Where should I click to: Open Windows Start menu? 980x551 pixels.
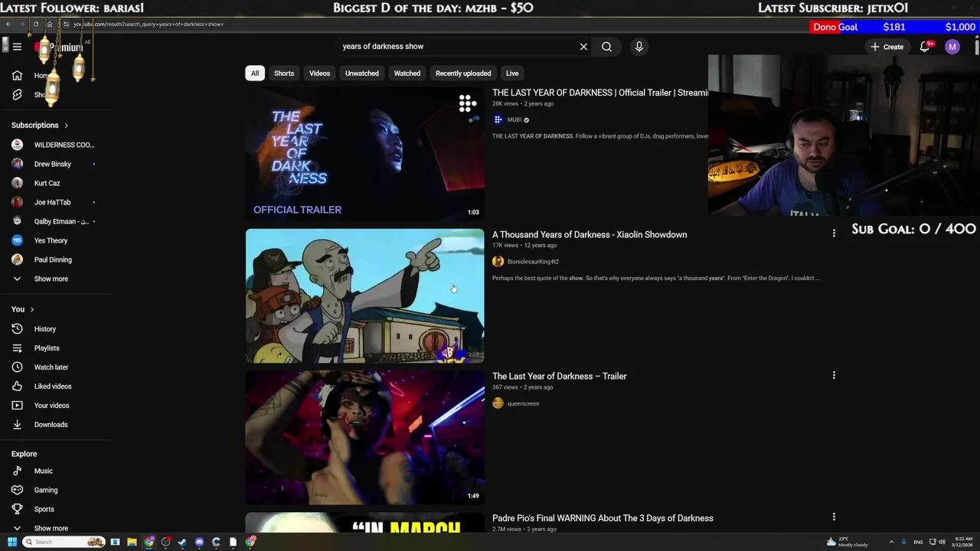click(11, 542)
